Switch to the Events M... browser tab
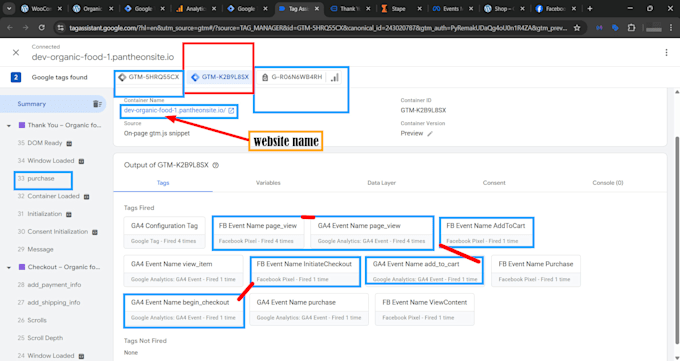Screen dimensions: 680x361 pyautogui.click(x=451, y=9)
